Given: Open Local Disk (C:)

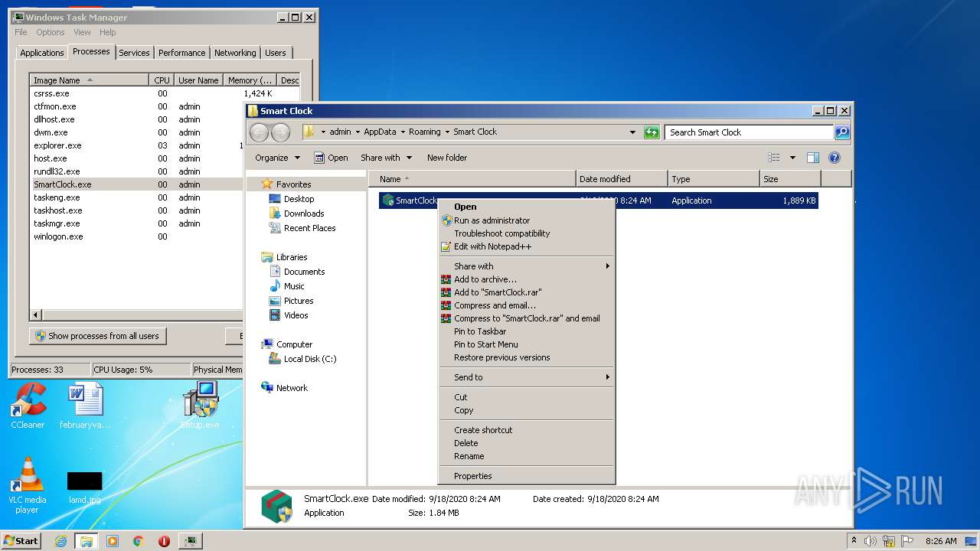Looking at the screenshot, I should [x=310, y=359].
